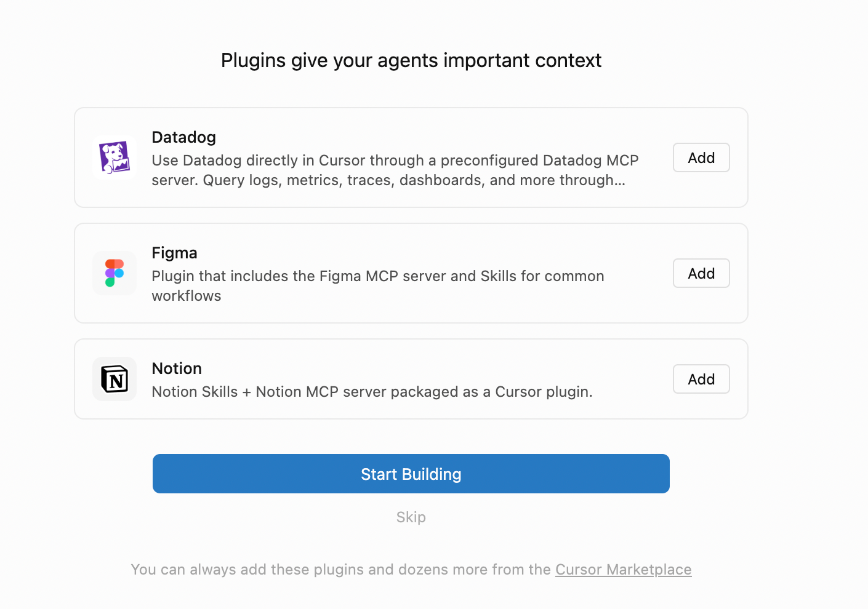Screen dimensions: 868x609
Task: Add the Datadog plugin
Action: pyautogui.click(x=701, y=157)
